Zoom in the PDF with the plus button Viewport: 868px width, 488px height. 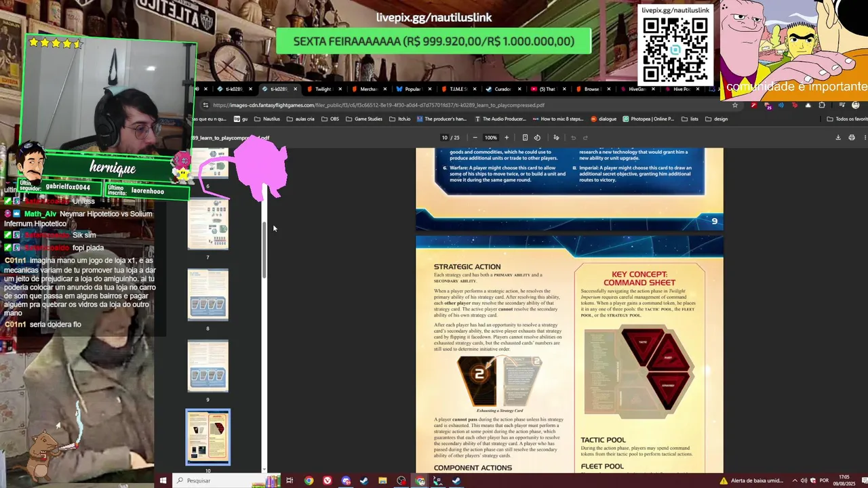coord(506,138)
